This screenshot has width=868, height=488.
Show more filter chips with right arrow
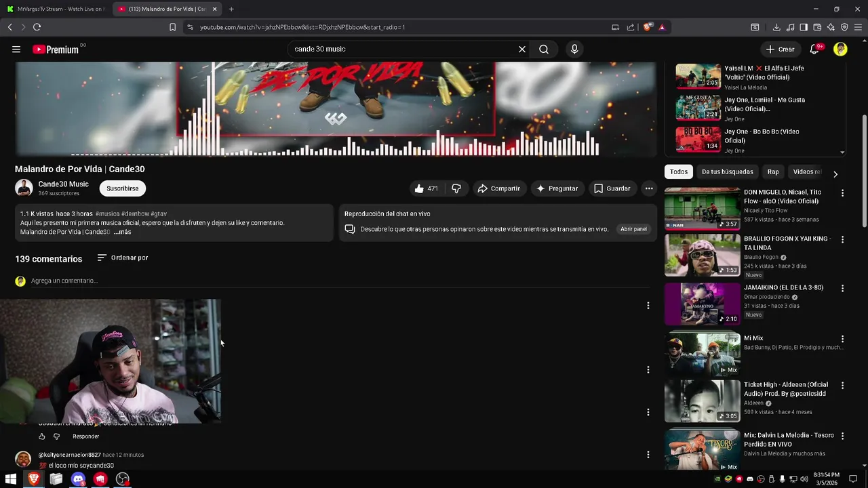[835, 174]
